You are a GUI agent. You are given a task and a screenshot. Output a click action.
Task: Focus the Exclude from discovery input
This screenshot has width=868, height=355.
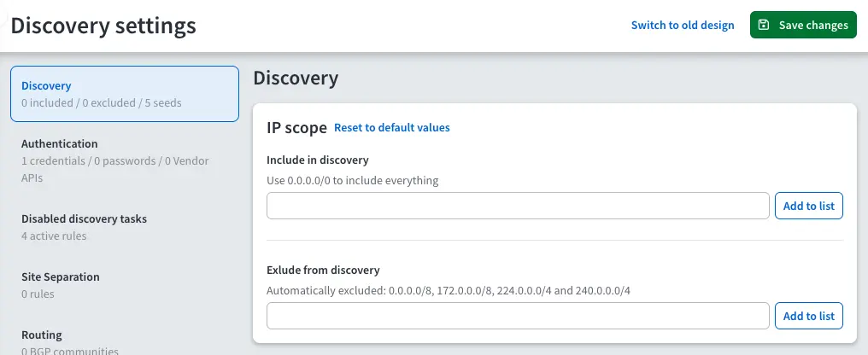click(x=518, y=316)
